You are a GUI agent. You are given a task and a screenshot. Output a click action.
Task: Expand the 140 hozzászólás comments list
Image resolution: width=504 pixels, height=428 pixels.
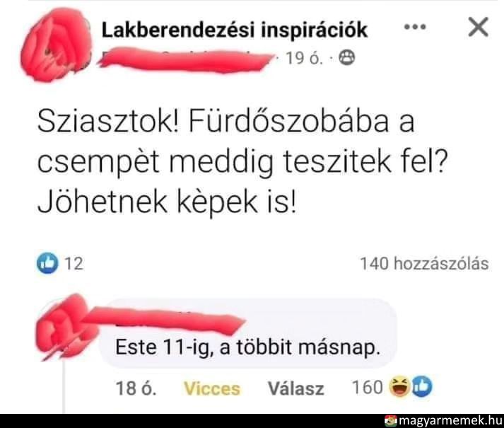(x=424, y=264)
